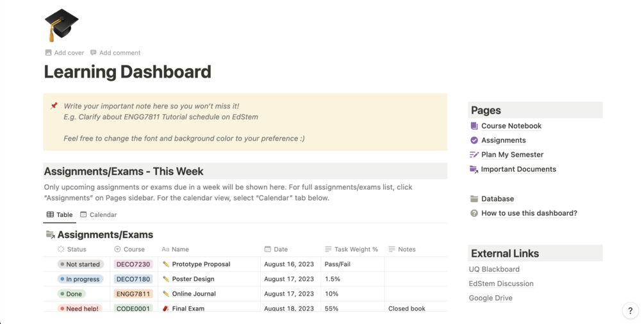The height and width of the screenshot is (324, 644).
Task: Click the Database folder icon
Action: coord(474,199)
